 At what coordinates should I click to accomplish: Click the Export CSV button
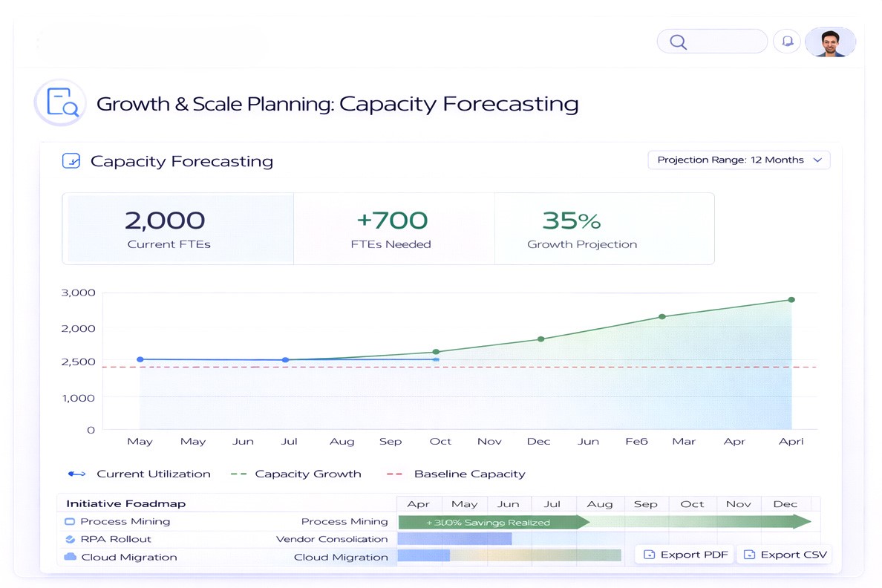pyautogui.click(x=785, y=554)
